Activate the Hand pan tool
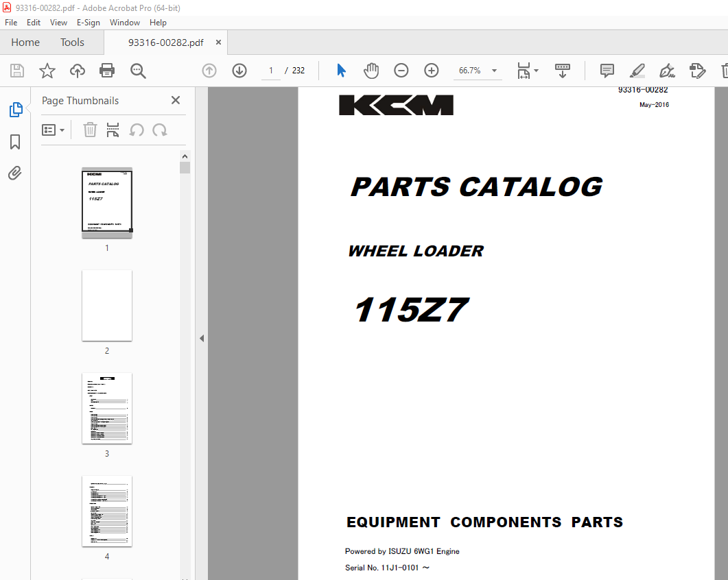Image resolution: width=728 pixels, height=580 pixels. tap(371, 71)
